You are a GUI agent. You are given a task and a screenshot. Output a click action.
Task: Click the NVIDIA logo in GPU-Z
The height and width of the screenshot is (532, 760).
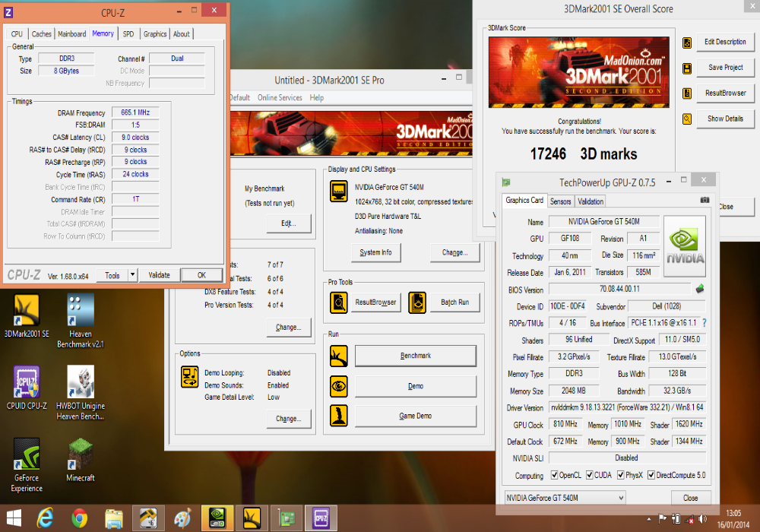click(x=685, y=246)
